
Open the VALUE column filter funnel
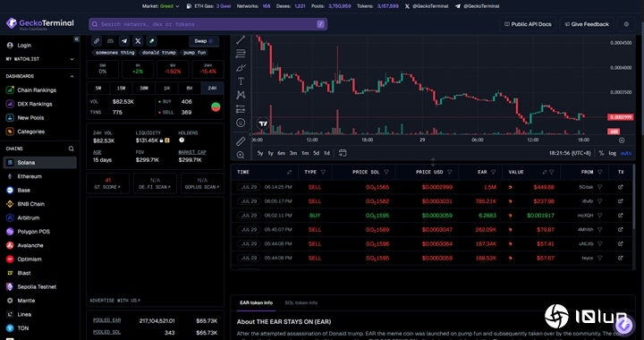click(552, 172)
